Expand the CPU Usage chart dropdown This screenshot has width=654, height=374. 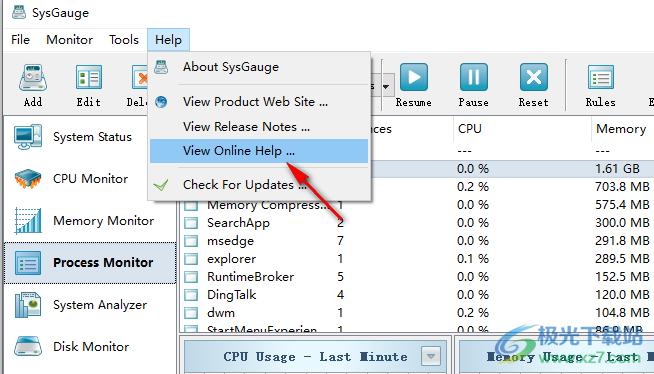(431, 356)
